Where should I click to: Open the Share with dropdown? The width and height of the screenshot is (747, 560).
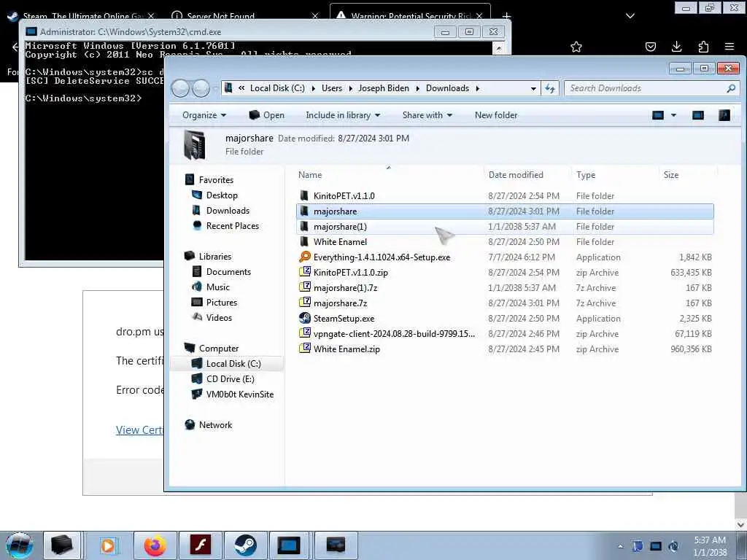click(427, 115)
